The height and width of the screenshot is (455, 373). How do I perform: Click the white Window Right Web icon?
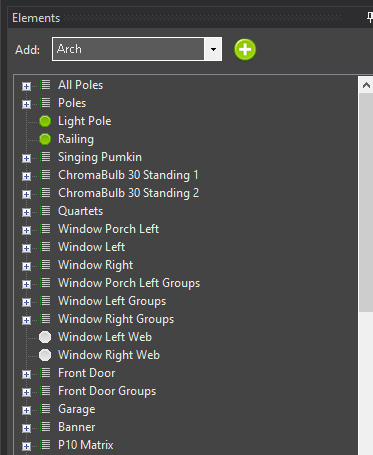click(45, 355)
